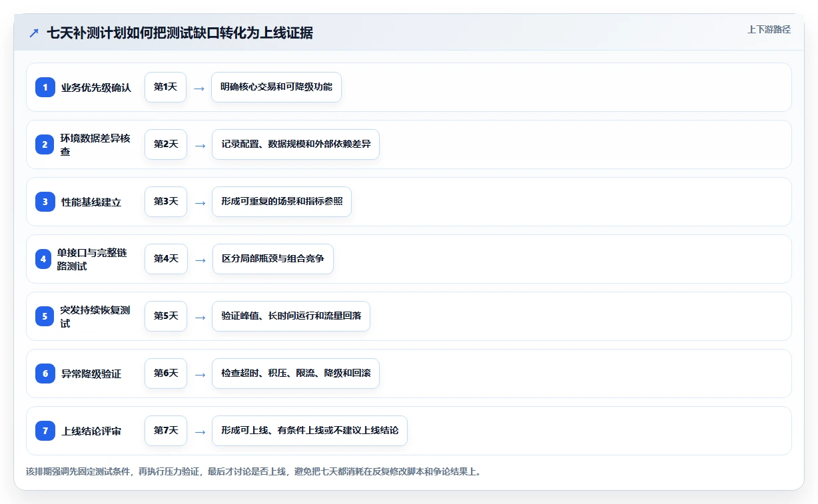Click number badge 2 of 环境数据差异核查
Image resolution: width=818 pixels, height=504 pixels.
45,144
